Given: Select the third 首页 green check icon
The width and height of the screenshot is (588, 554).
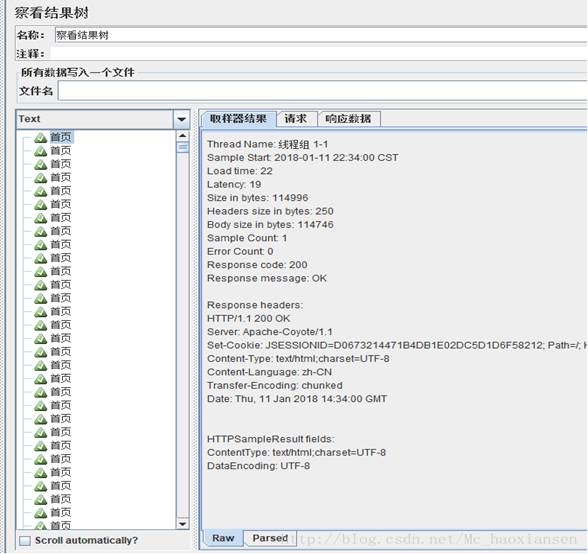Looking at the screenshot, I should (x=40, y=165).
